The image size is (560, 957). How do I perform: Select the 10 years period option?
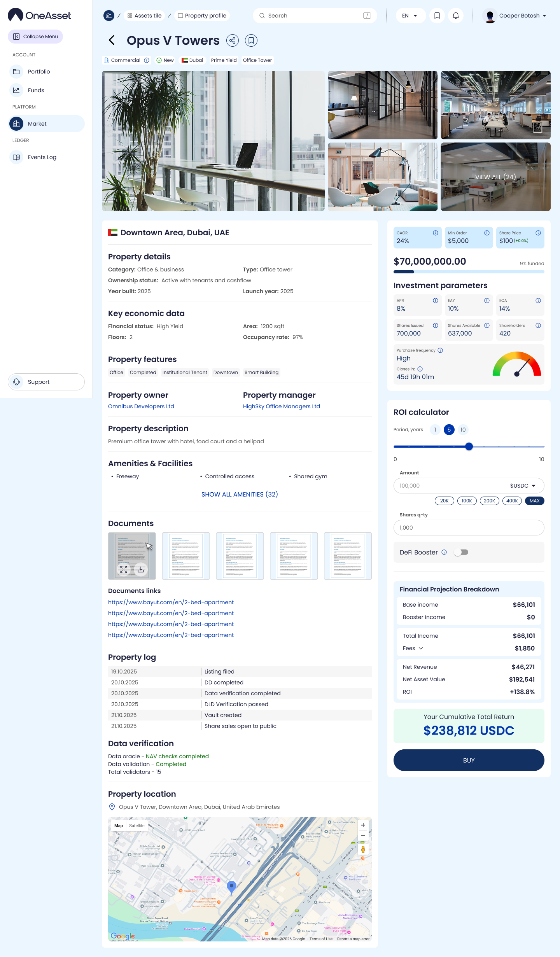point(463,430)
